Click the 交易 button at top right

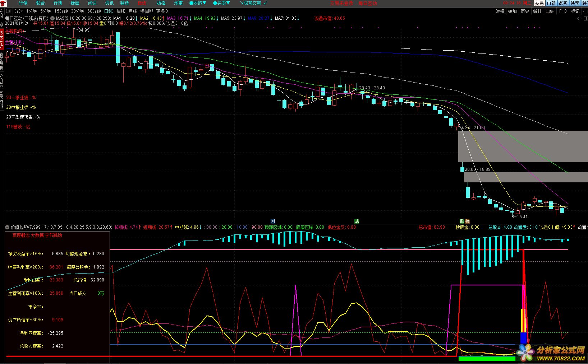pos(539,3)
